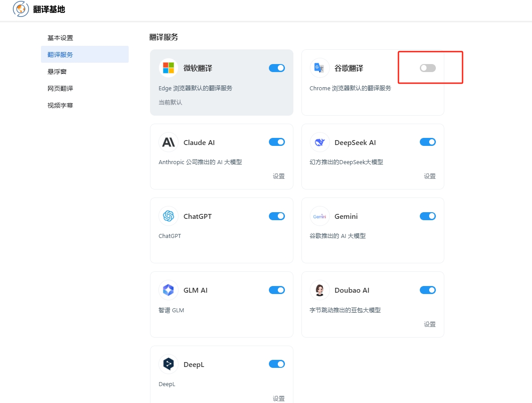532x403 pixels.
Task: Click "Edge 浏览器默认的翻译服务" description
Action: (195, 88)
